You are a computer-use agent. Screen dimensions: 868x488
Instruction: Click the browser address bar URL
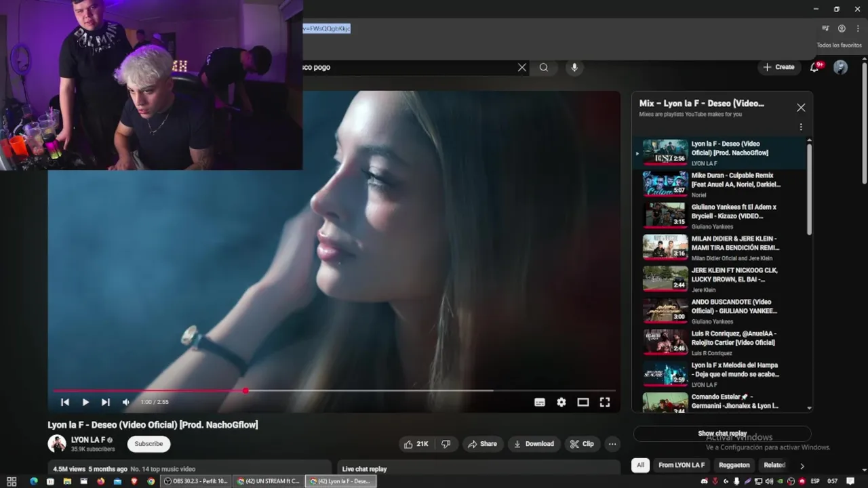point(327,28)
